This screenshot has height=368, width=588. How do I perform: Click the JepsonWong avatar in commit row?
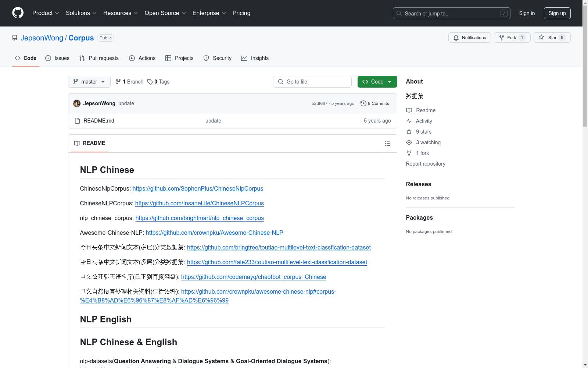pos(77,103)
